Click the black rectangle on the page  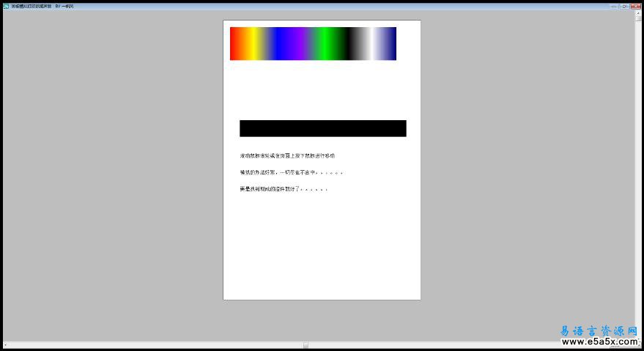(322, 128)
